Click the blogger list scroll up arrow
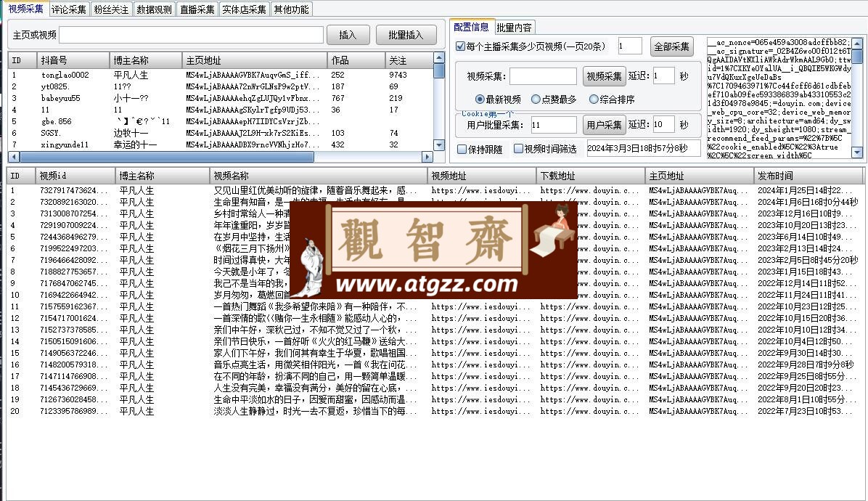This screenshot has height=501, width=868. pyautogui.click(x=439, y=57)
